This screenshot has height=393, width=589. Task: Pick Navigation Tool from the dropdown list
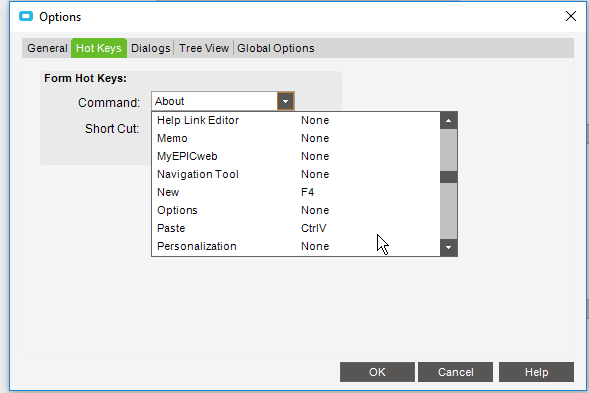[x=296, y=174]
